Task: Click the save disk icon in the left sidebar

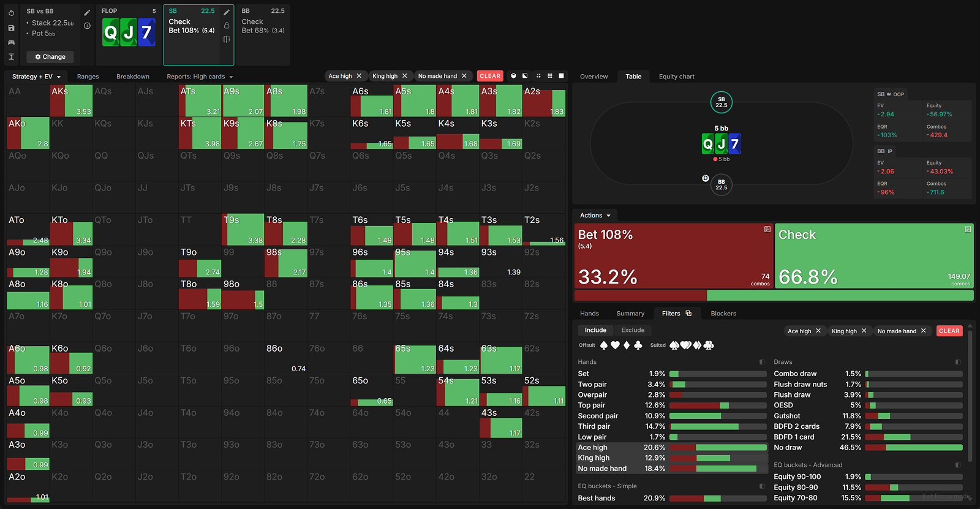Action: (11, 28)
